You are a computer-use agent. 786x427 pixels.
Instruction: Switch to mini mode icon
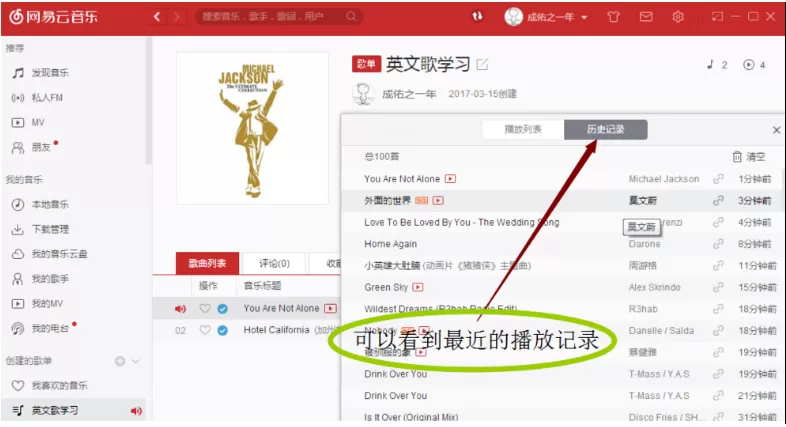(x=717, y=17)
